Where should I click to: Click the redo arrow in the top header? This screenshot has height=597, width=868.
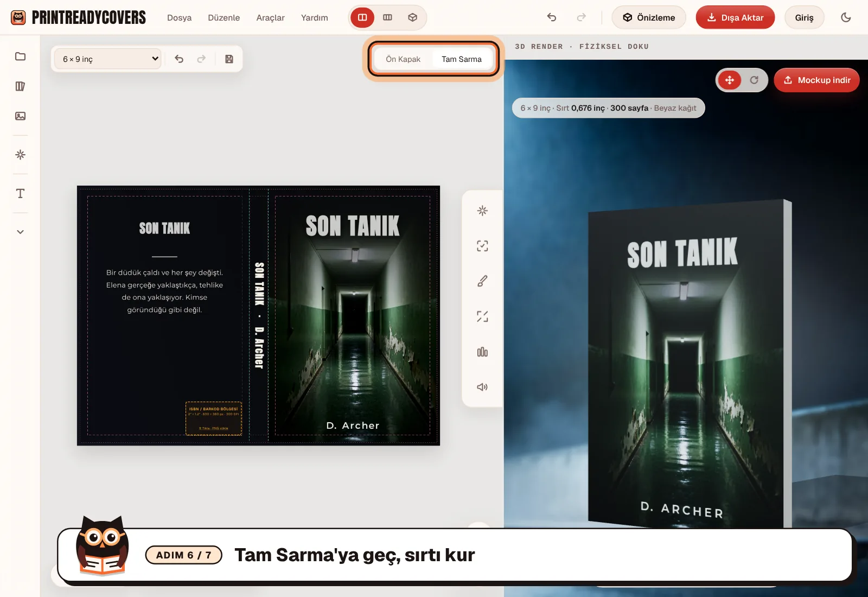[x=582, y=17]
